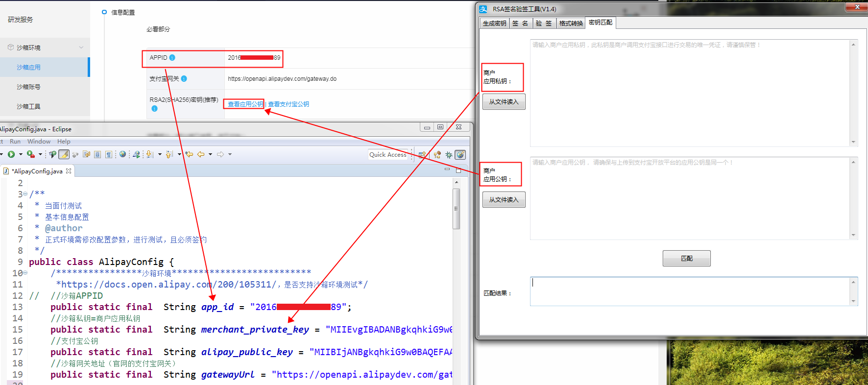Click Run Last Tool icon with red toolbox
This screenshot has width=868, height=385.
tap(31, 154)
